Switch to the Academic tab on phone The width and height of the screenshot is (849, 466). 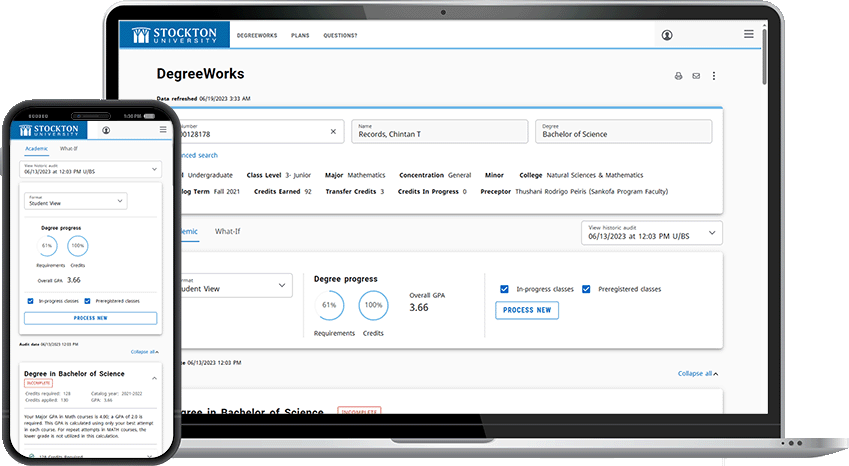click(36, 148)
